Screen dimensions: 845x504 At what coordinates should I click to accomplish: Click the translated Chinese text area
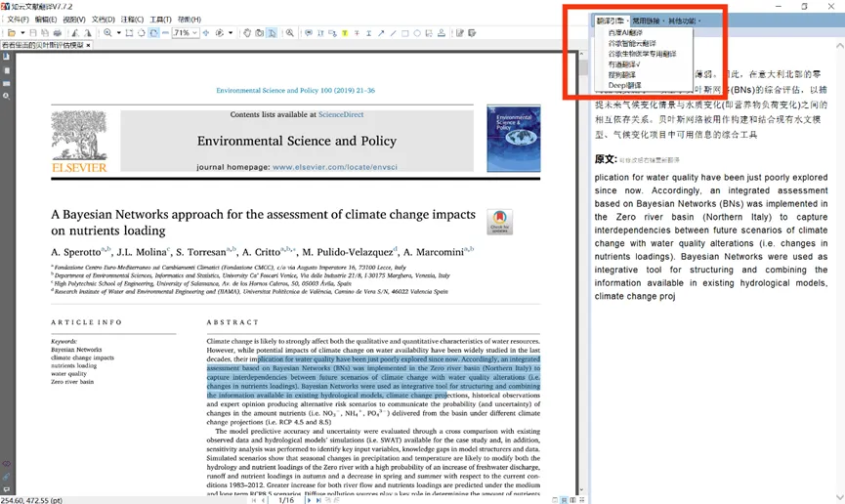711,105
